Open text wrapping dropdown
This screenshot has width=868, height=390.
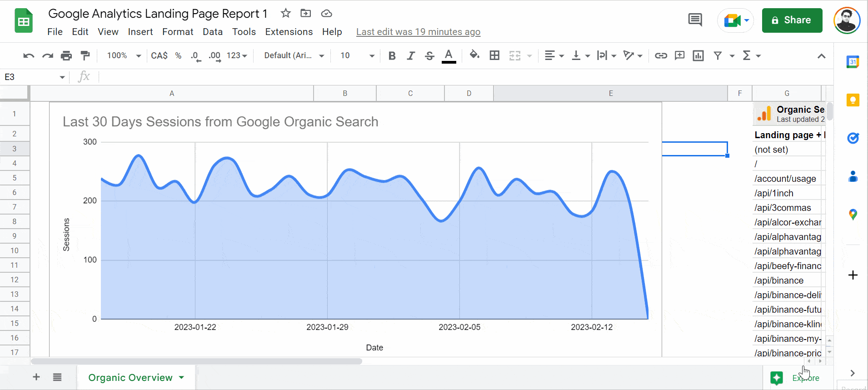pyautogui.click(x=607, y=55)
